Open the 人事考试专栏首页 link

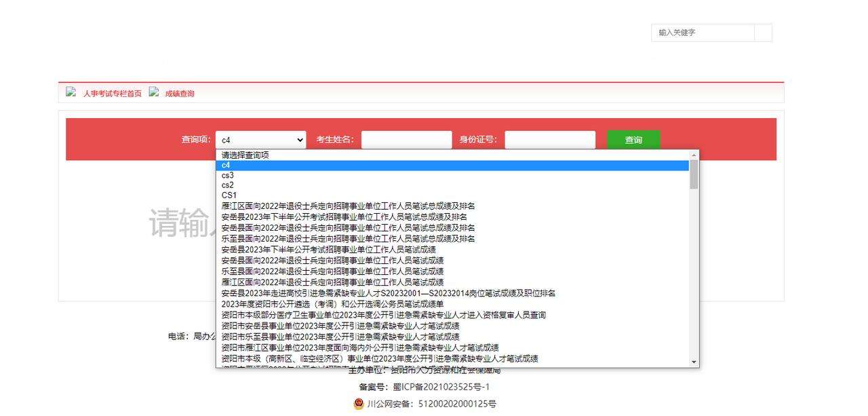[113, 94]
